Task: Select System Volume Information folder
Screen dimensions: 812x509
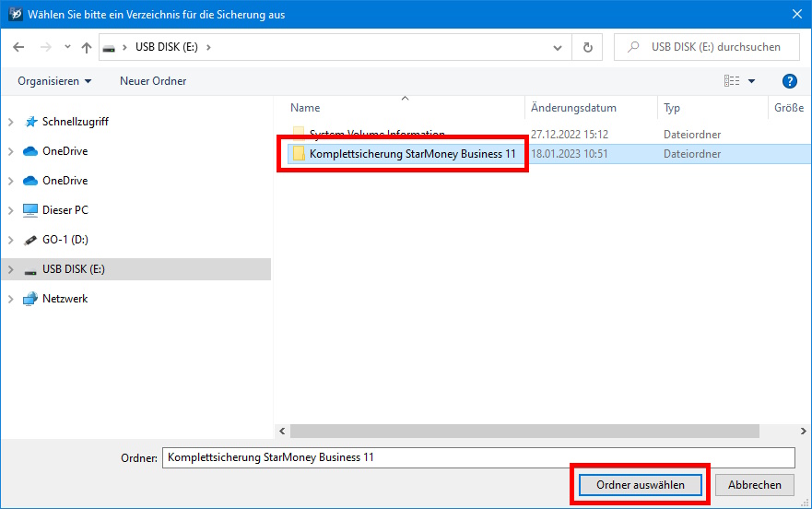Action: click(377, 135)
